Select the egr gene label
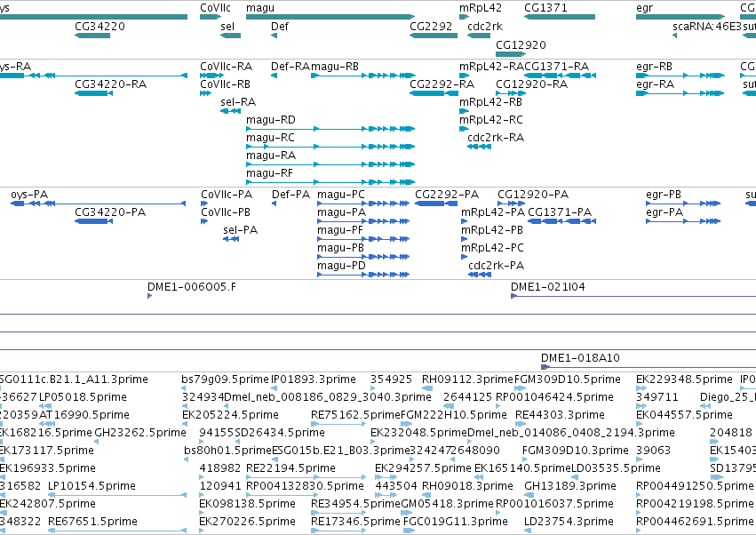Image resolution: width=756 pixels, height=535 pixels. point(645,8)
